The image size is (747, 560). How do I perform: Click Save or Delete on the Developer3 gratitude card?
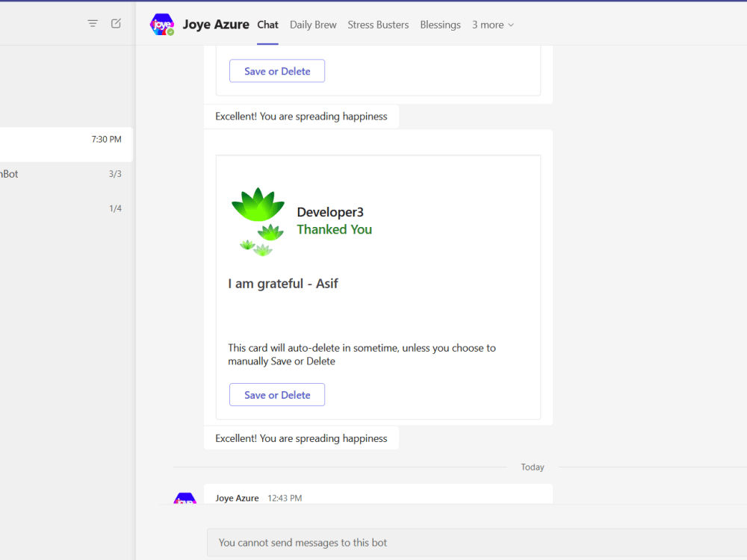click(x=277, y=394)
